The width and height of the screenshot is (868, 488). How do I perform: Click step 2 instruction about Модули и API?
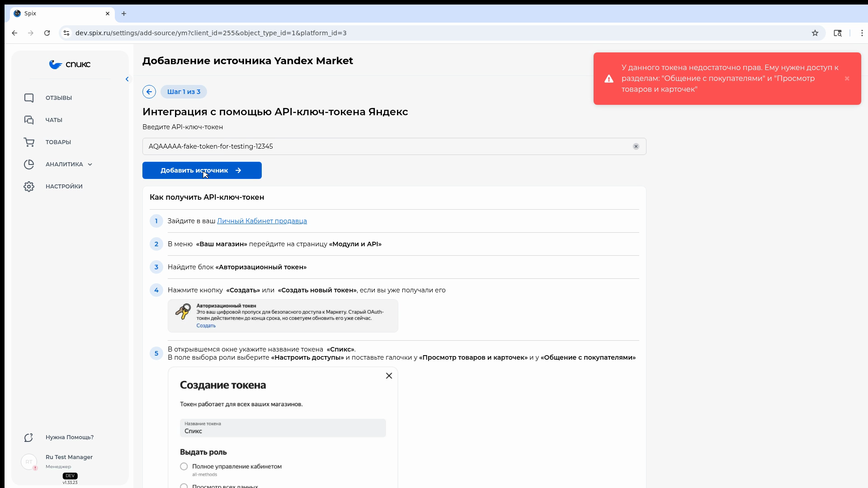[274, 244]
